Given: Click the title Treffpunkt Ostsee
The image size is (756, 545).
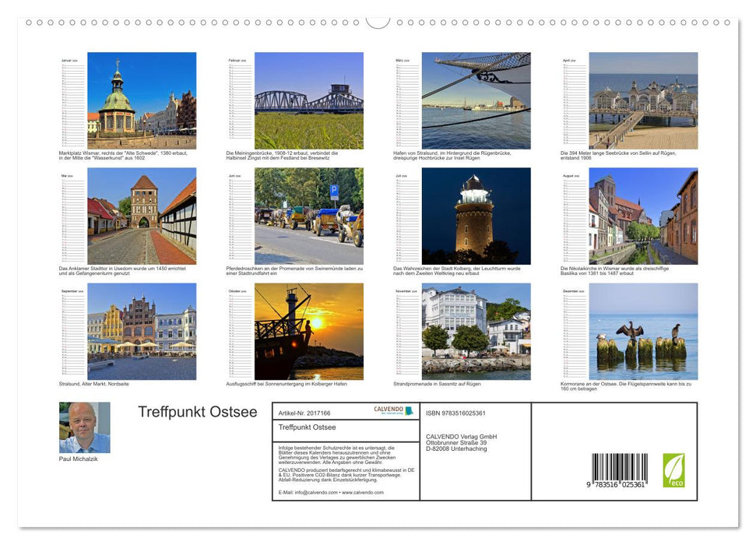Looking at the screenshot, I should click(197, 412).
